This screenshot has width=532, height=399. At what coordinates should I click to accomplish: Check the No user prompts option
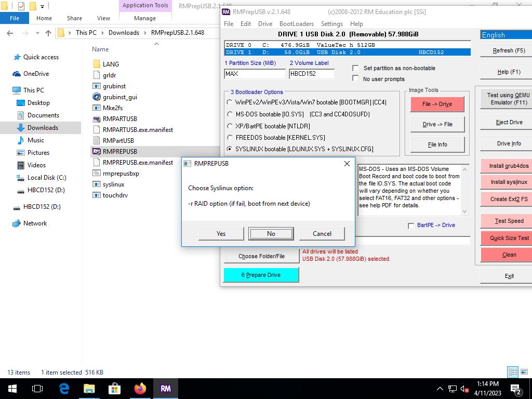pos(356,78)
